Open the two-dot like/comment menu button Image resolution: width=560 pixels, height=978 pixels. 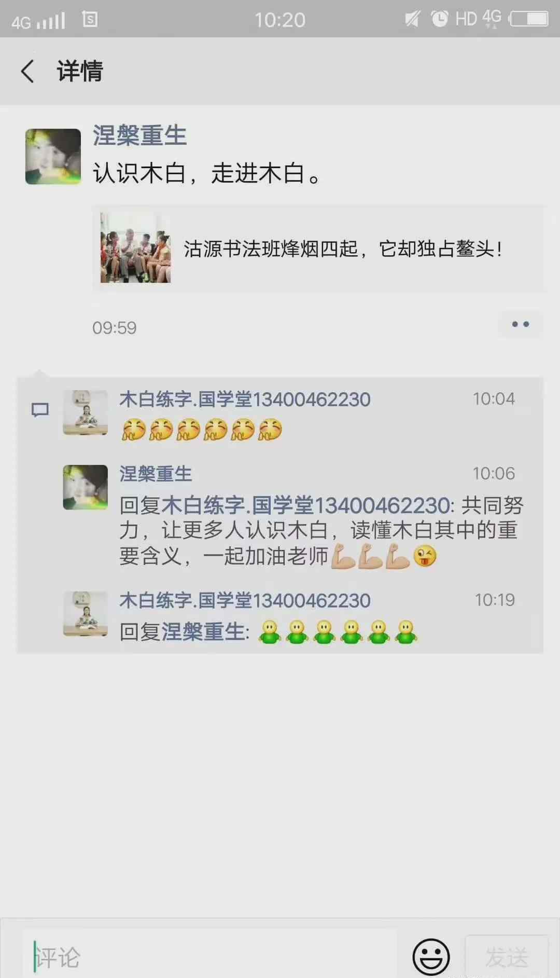pyautogui.click(x=520, y=324)
